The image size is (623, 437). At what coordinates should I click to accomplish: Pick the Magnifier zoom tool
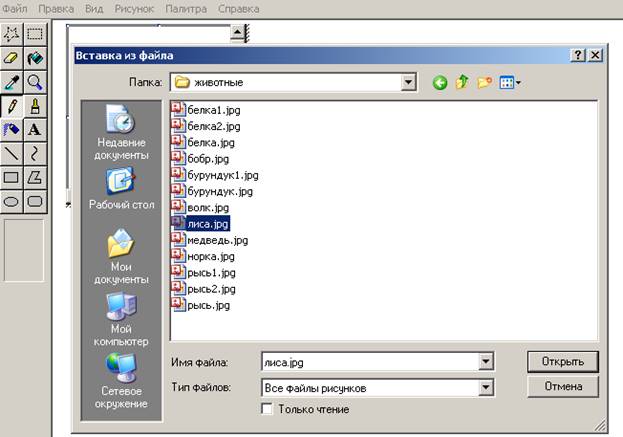[35, 82]
